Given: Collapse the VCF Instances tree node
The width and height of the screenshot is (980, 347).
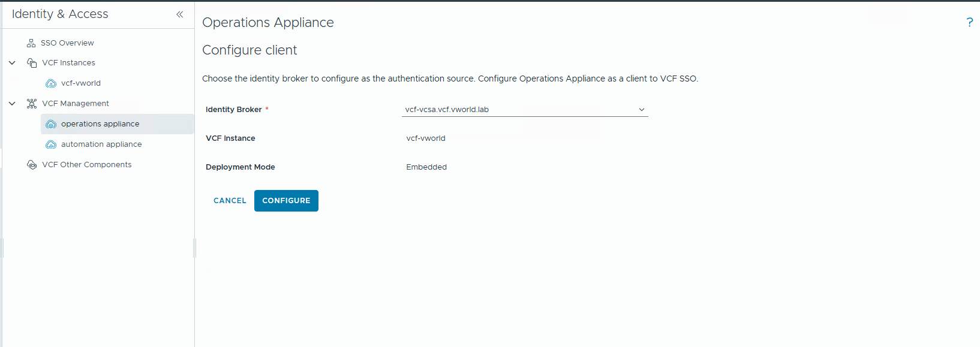Looking at the screenshot, I should (12, 63).
